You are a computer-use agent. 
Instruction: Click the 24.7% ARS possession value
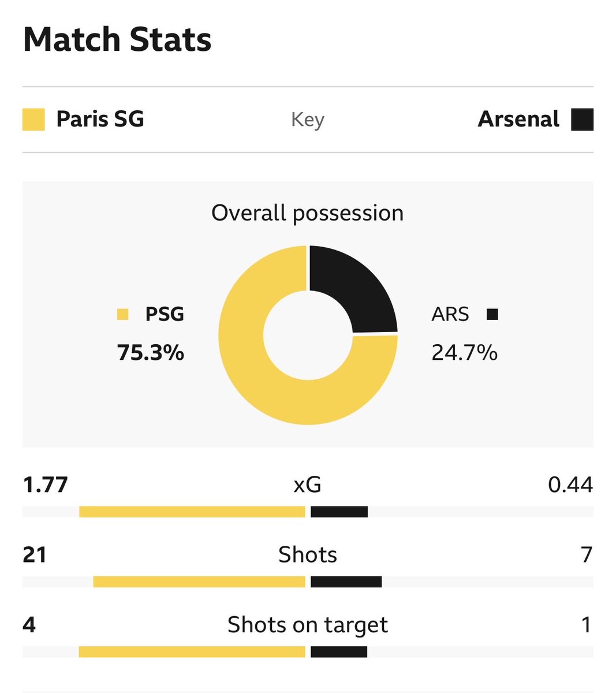point(465,352)
